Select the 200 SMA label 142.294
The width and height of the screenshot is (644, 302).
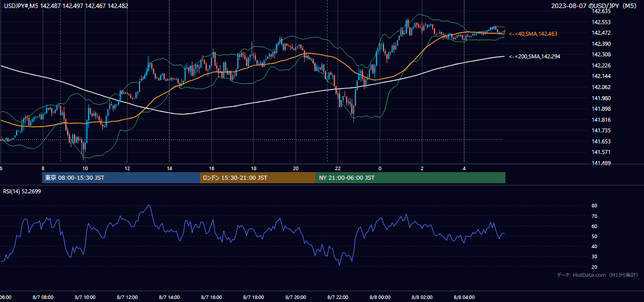534,56
